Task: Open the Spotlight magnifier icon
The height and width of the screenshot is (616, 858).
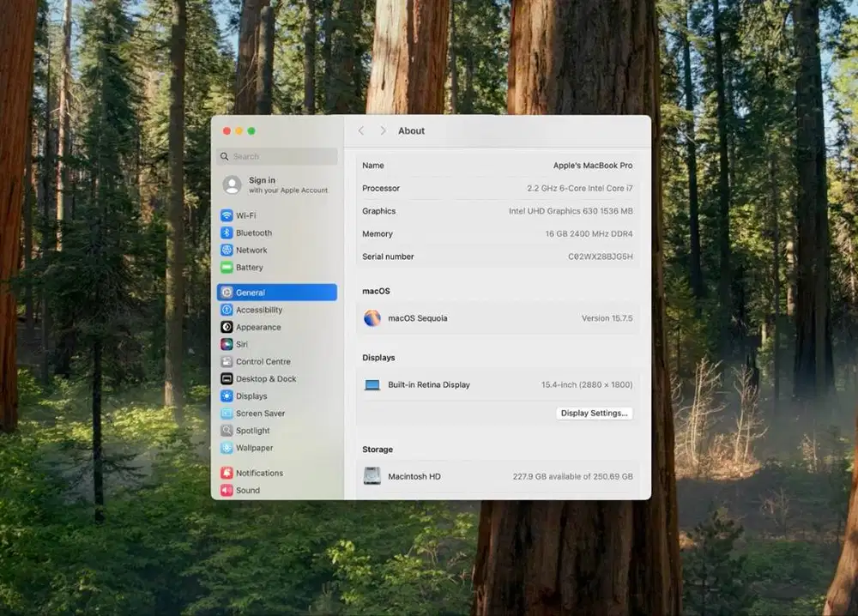Action: (x=227, y=431)
